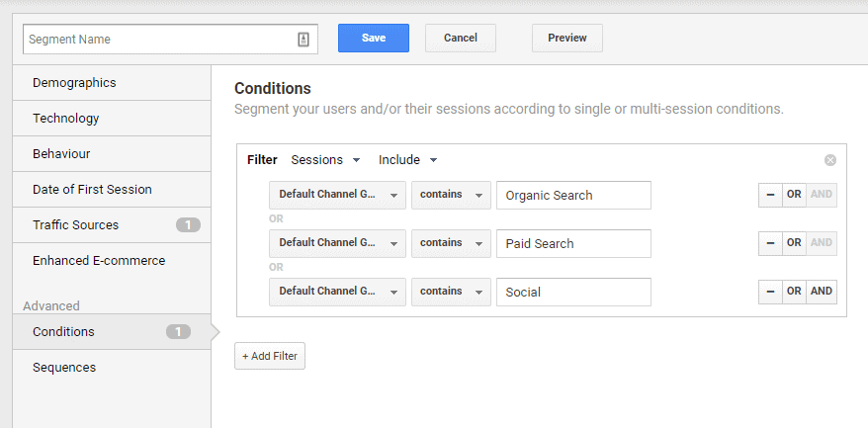Remove the filter using the X icon

click(x=830, y=160)
